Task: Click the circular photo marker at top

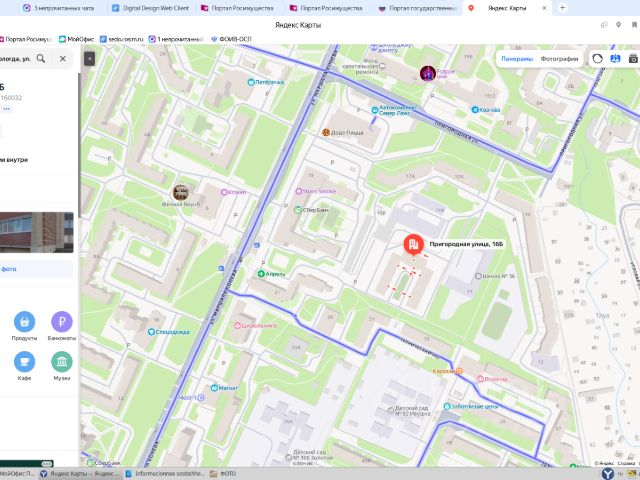Action: tap(428, 73)
